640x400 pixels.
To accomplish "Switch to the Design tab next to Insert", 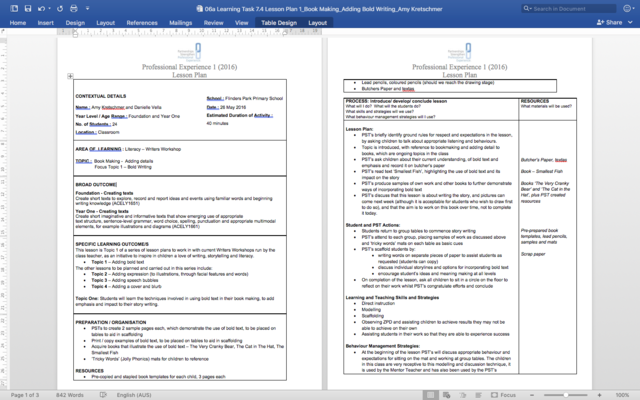I will 75,23.
